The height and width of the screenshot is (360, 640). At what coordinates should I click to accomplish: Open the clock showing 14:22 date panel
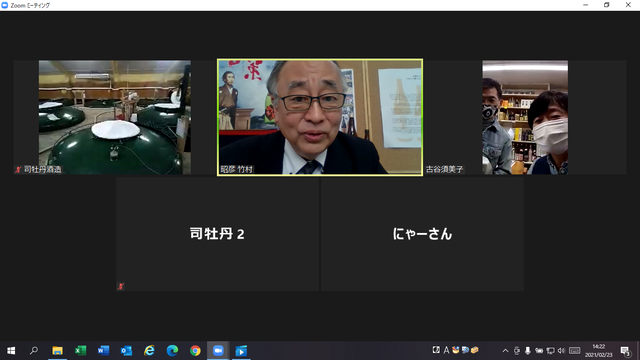[599, 351]
